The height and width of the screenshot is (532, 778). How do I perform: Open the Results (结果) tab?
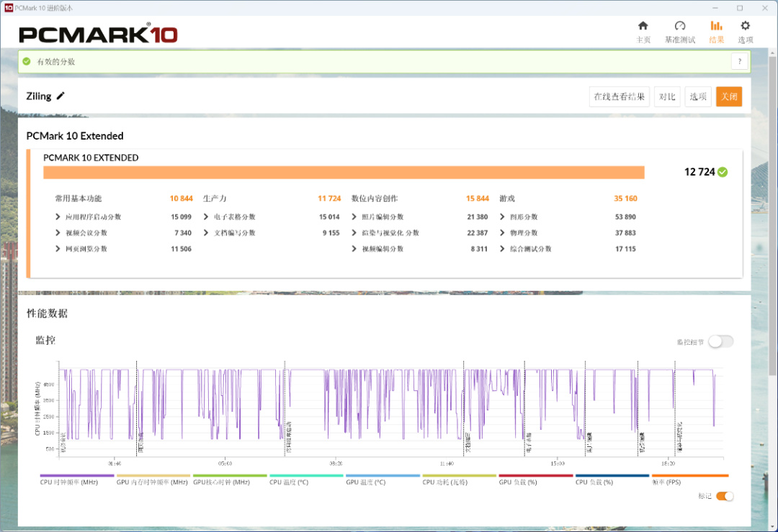tap(716, 32)
